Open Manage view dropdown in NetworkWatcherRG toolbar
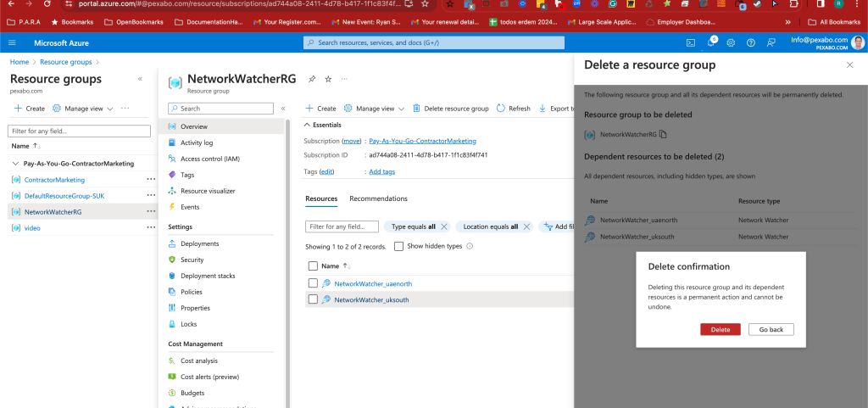Screen dimensions: 868x408 [374, 109]
